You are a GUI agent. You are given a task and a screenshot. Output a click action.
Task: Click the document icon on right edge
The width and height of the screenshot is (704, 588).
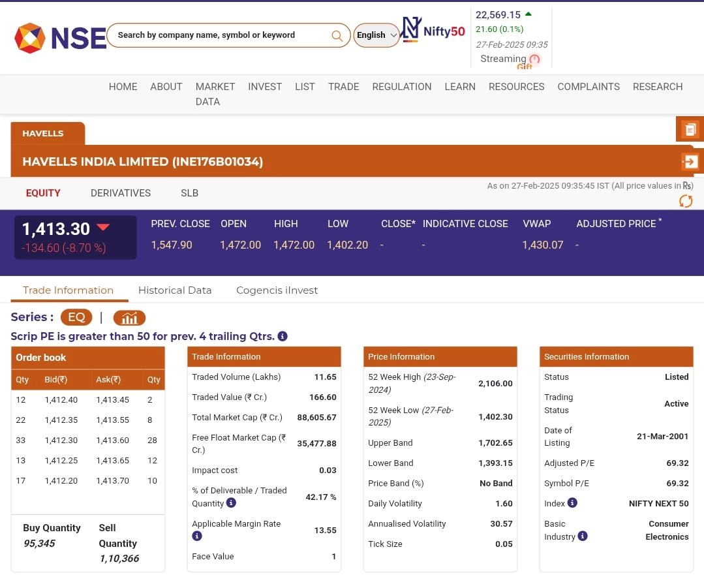tap(690, 129)
